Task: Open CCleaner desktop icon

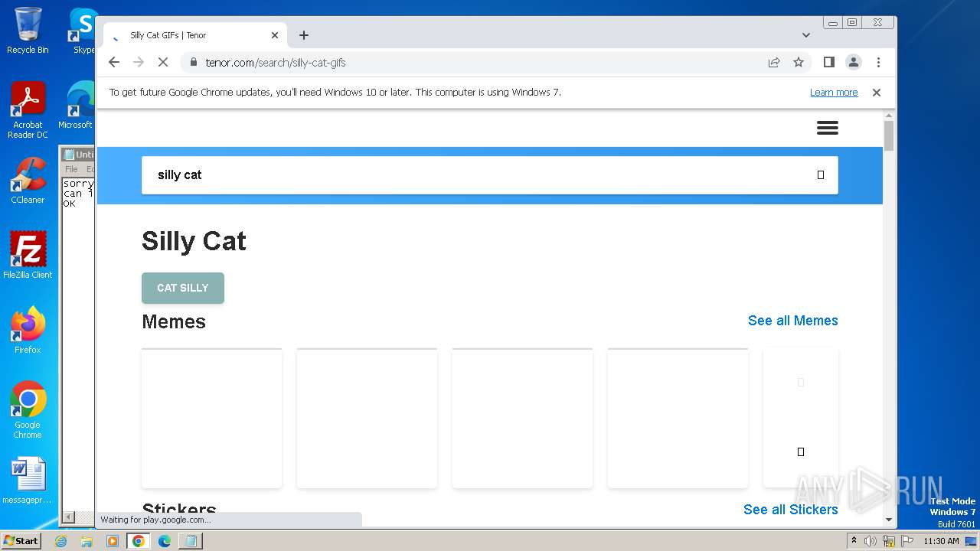Action: 28,181
